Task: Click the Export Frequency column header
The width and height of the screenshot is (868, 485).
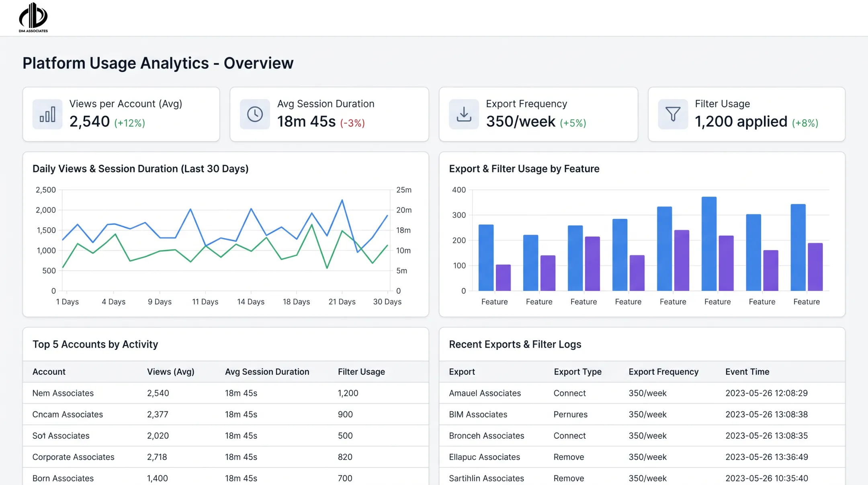Action: tap(663, 372)
